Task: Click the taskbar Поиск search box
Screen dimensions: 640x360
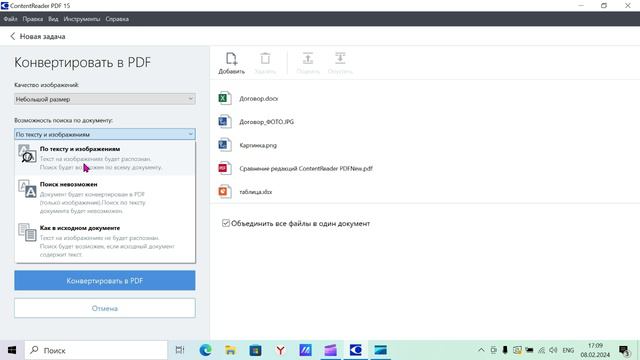Action: (96, 350)
